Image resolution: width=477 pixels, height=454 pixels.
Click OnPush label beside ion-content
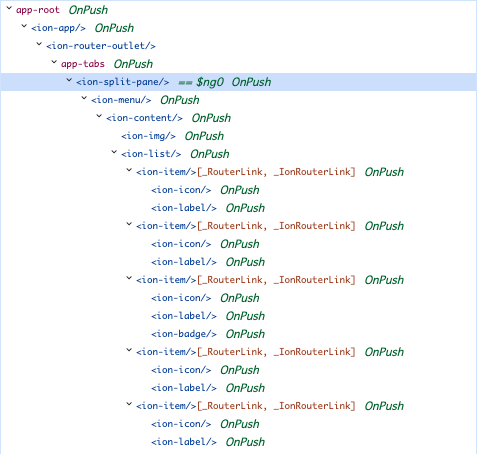pos(211,118)
